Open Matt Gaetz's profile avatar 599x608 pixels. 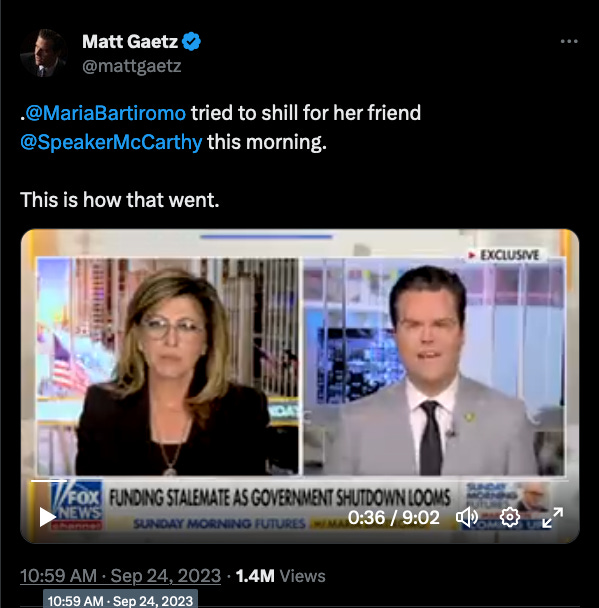click(44, 53)
